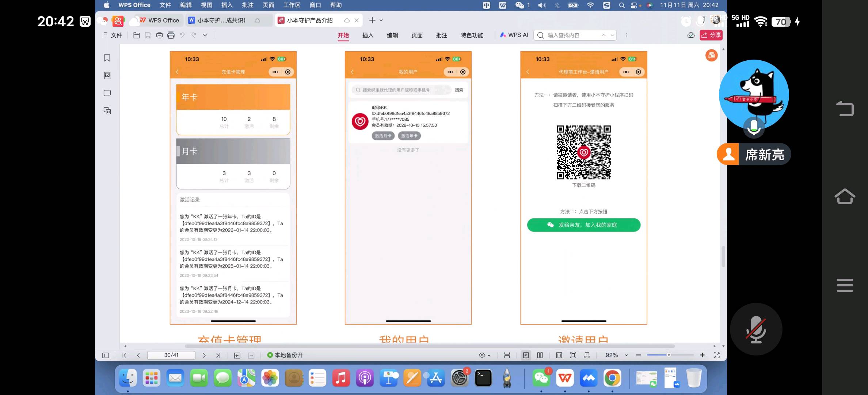Click the print preview icon in toolbar
The height and width of the screenshot is (395, 868).
click(x=171, y=35)
